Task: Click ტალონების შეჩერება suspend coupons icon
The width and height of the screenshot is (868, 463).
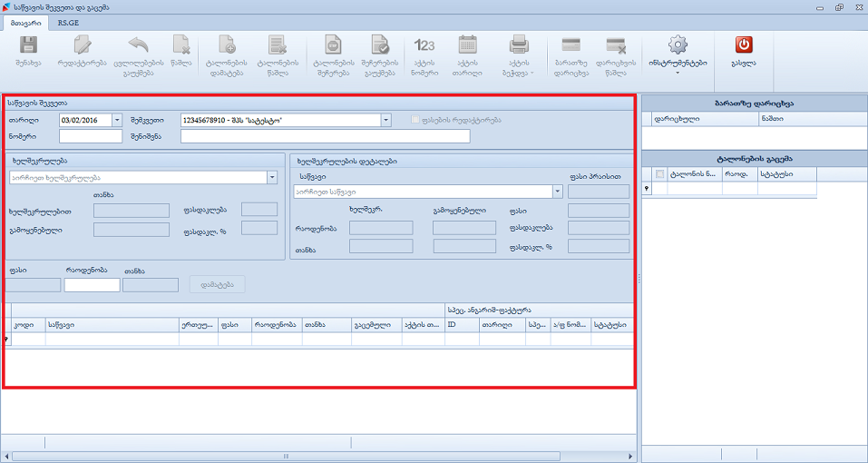Action: click(333, 44)
